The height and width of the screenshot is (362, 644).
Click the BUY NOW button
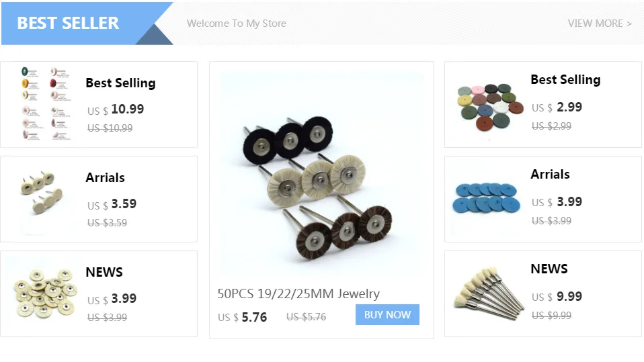[387, 315]
